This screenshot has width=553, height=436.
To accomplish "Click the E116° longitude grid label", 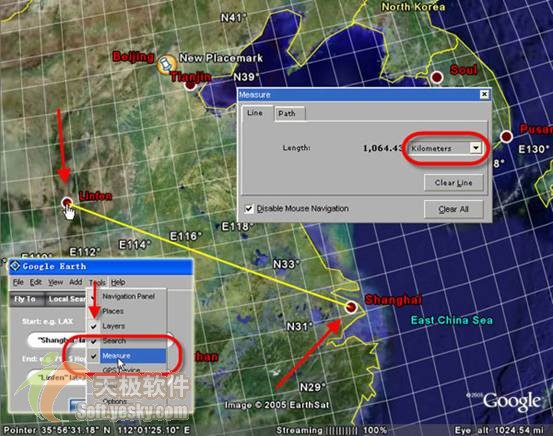I will 186,236.
